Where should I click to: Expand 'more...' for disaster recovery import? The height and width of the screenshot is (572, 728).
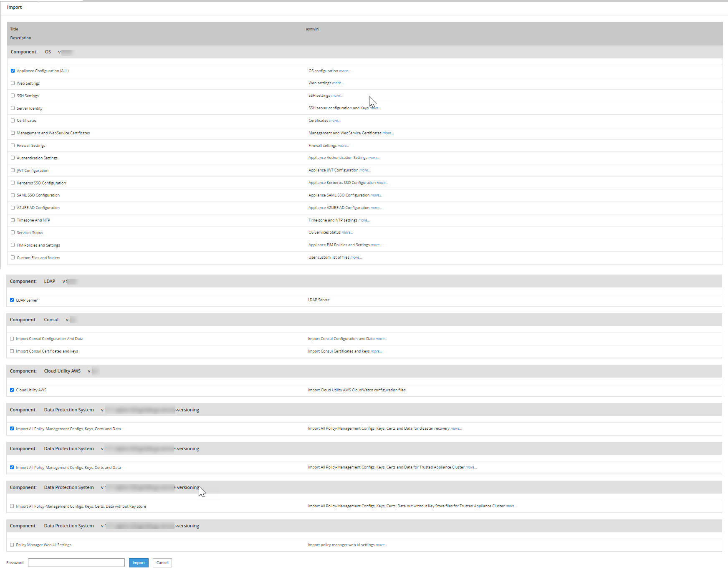[x=456, y=428]
